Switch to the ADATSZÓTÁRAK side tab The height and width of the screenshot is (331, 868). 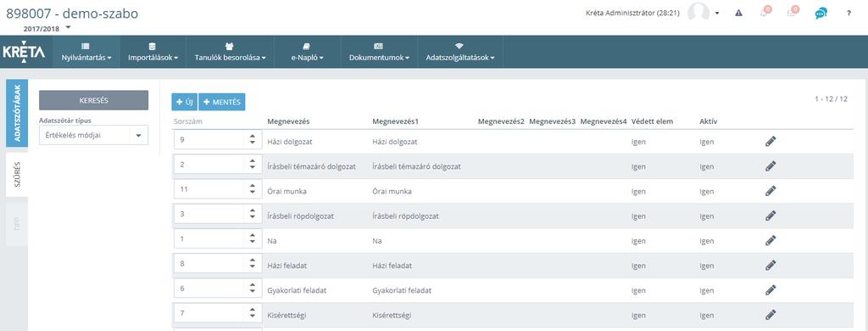17,113
